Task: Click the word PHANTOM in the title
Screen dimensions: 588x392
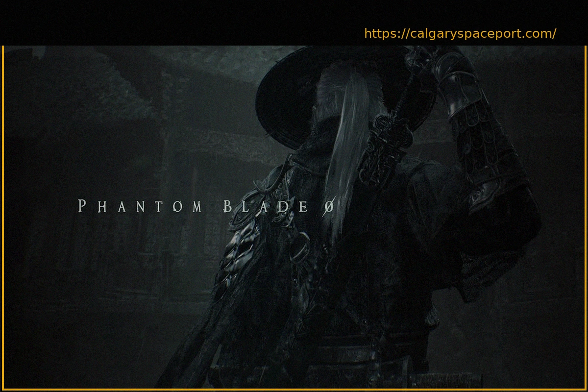Action: point(140,206)
